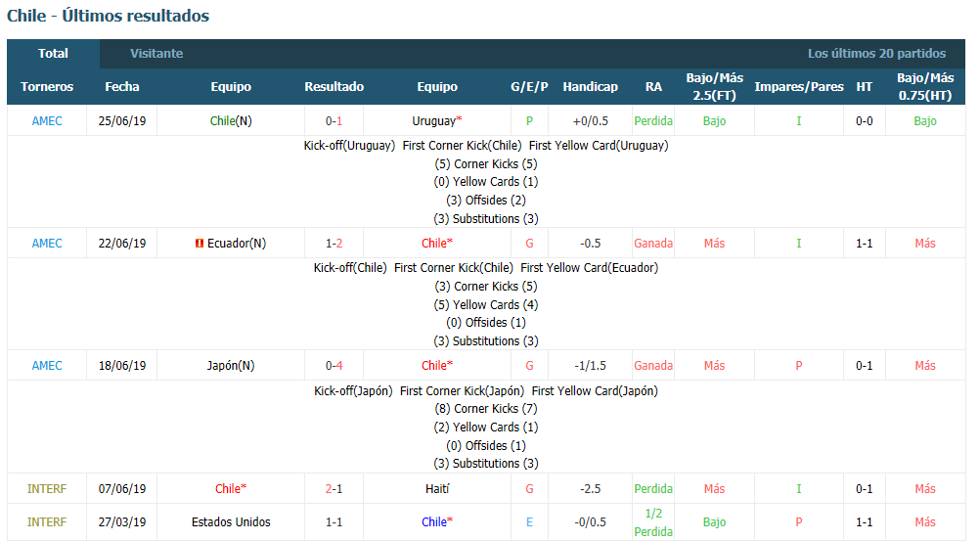The width and height of the screenshot is (980, 541).
Task: Click '1/2 Perdida' in Estados Unidos row
Action: pyautogui.click(x=653, y=522)
